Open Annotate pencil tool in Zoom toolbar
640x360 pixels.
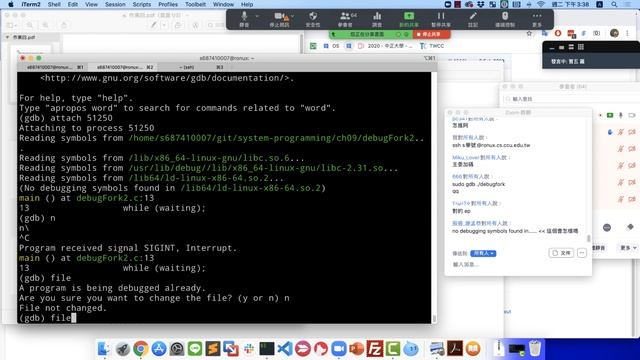(473, 19)
